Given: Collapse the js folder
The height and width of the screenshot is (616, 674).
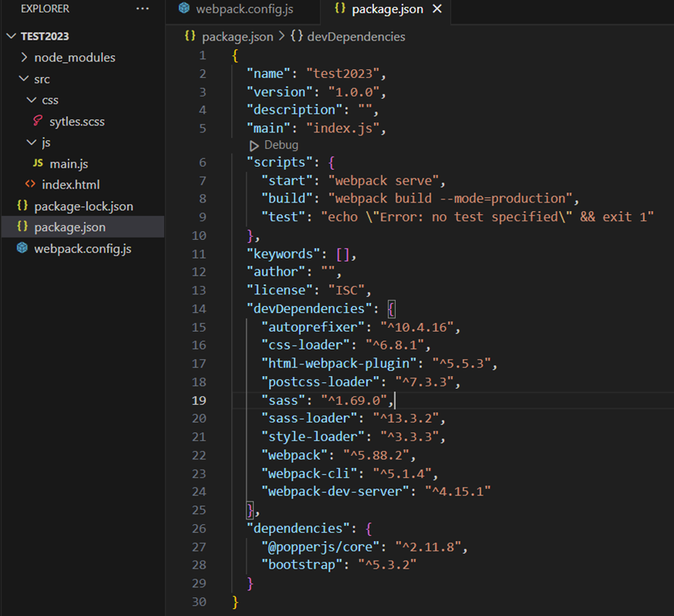Looking at the screenshot, I should [x=32, y=143].
